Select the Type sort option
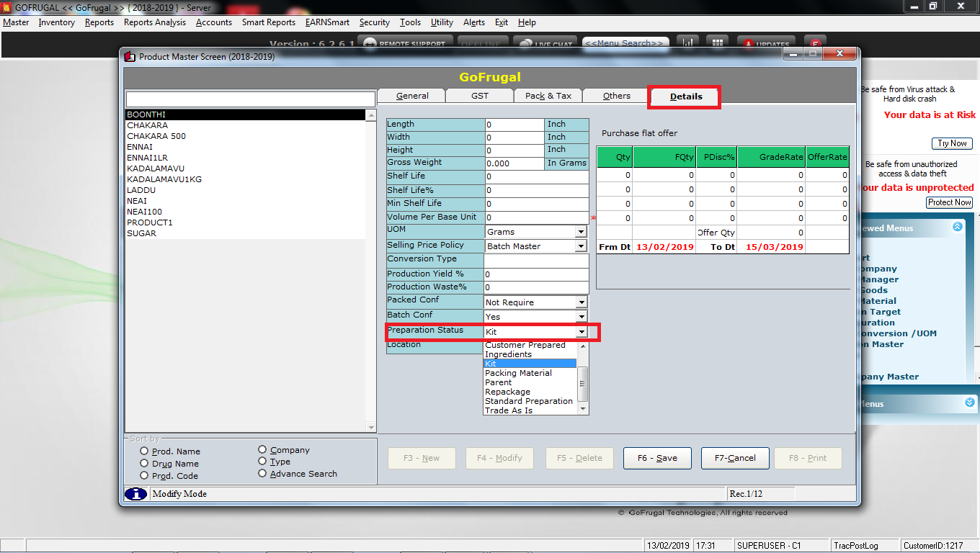This screenshot has height=553, width=980. point(262,462)
